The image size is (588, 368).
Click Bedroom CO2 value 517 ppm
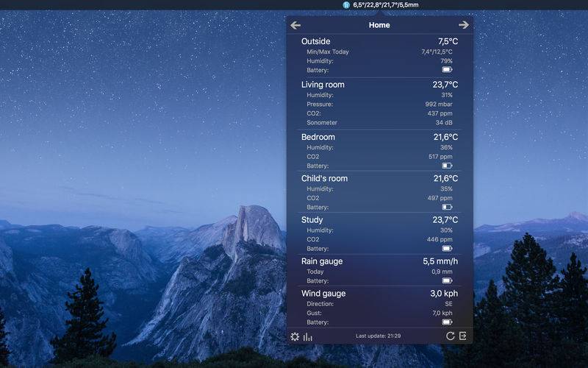pyautogui.click(x=440, y=157)
